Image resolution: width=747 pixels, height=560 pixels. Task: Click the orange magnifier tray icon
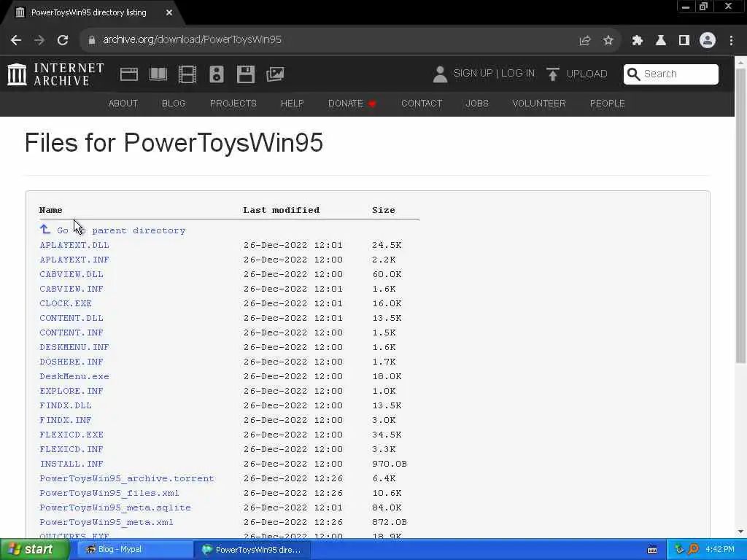click(693, 550)
